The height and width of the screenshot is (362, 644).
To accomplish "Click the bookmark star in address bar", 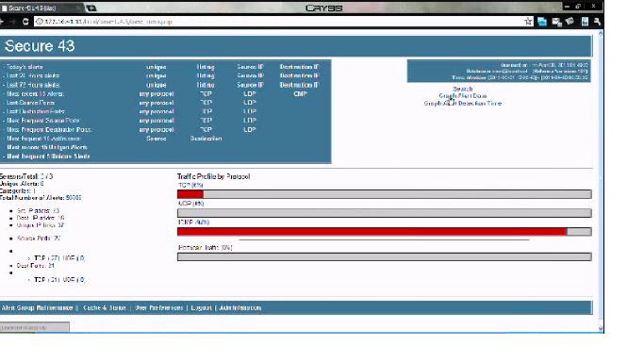I will [x=528, y=22].
